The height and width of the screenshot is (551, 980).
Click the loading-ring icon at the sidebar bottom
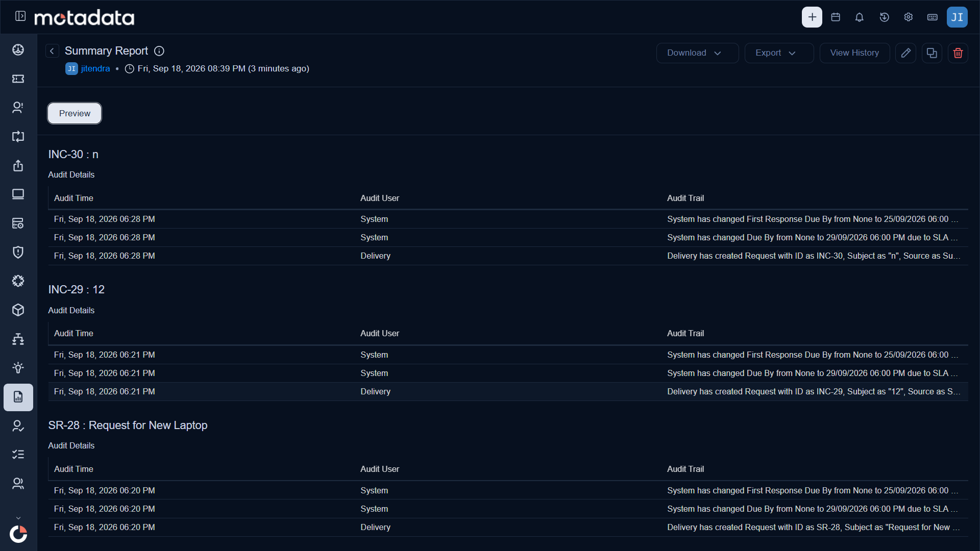pyautogui.click(x=18, y=534)
